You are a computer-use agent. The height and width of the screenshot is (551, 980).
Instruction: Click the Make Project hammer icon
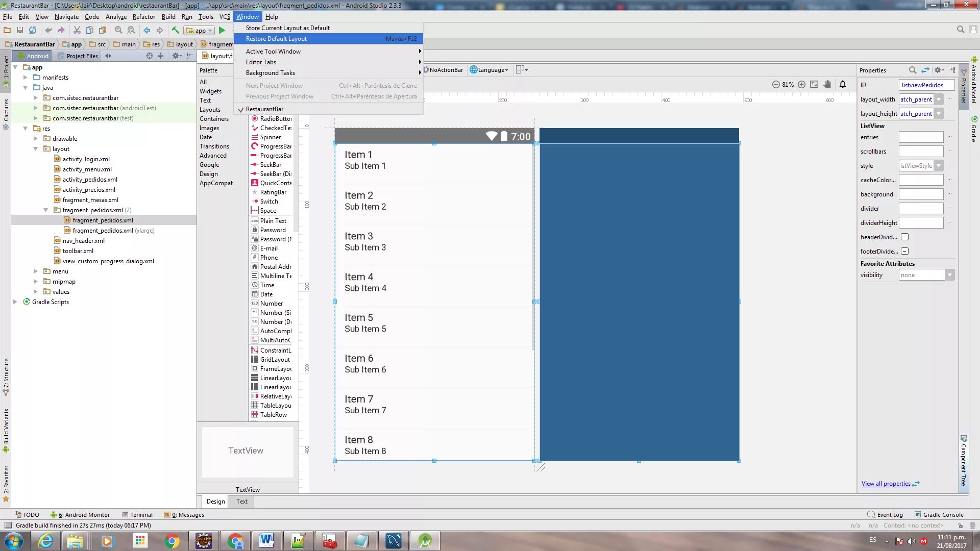(176, 31)
